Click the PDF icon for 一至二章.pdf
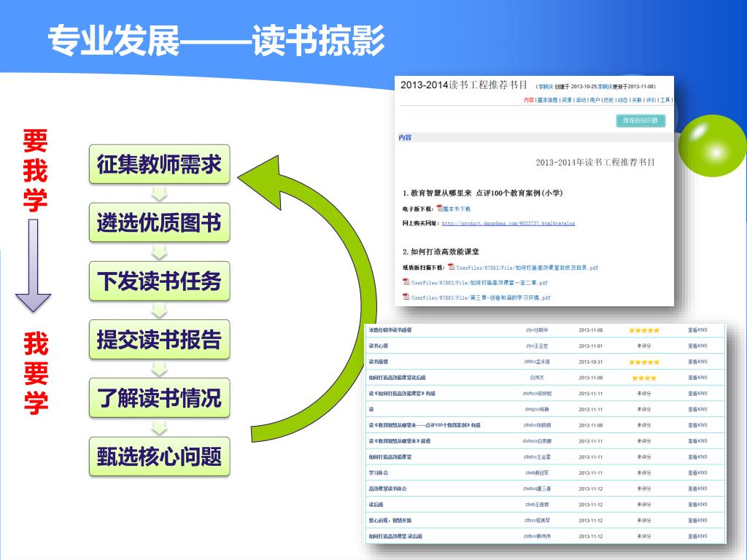 (406, 282)
